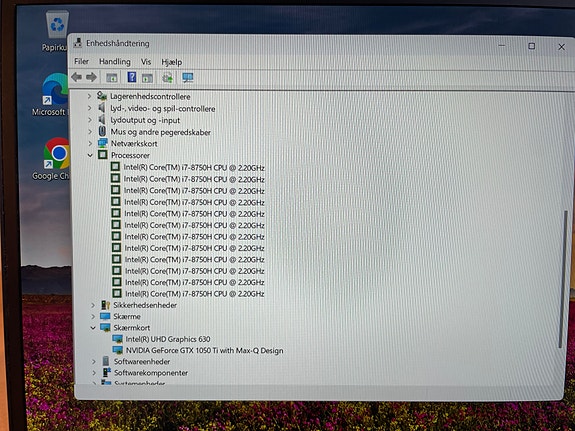
Task: Collapse the Skærmkort category
Action: 93,328
